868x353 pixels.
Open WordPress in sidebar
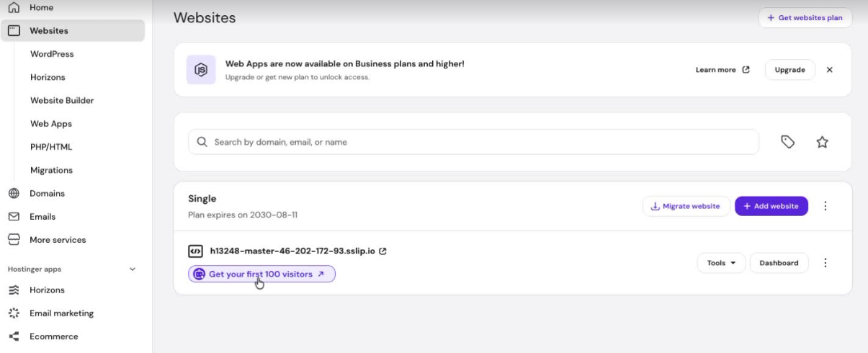tap(52, 54)
